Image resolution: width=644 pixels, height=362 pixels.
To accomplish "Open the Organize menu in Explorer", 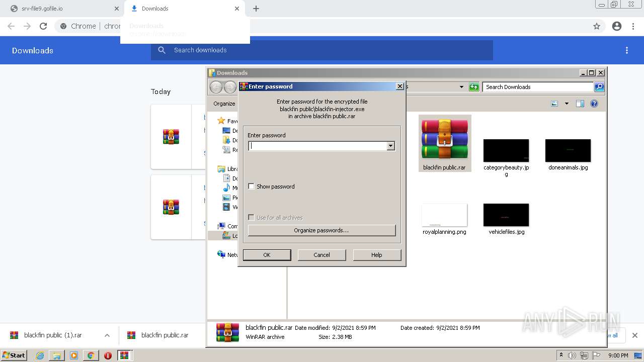I will (x=224, y=104).
